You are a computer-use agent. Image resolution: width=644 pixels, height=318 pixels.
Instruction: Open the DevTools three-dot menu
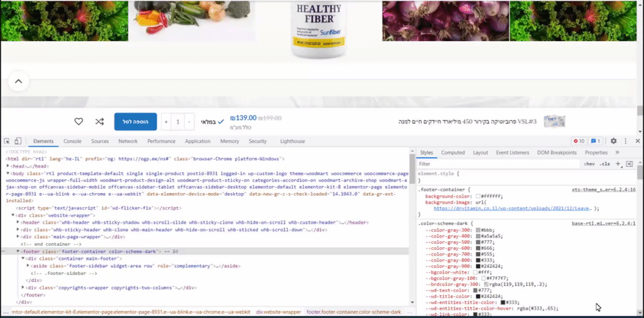[x=625, y=141]
